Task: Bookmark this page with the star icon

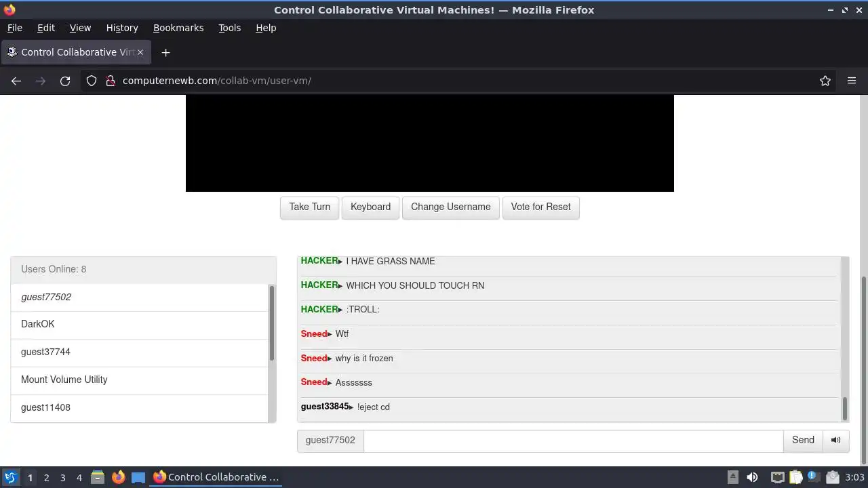Action: pos(825,81)
